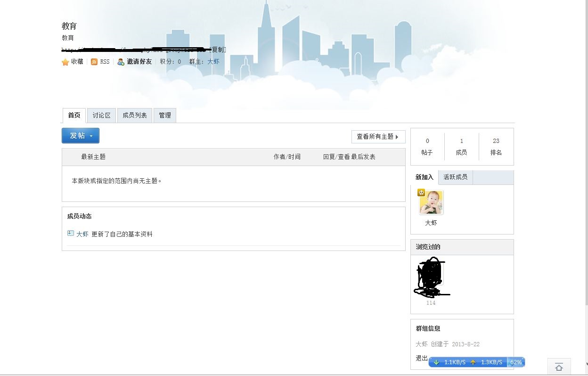Click the 群组信息 panel heading
The height and width of the screenshot is (376, 588).
[x=428, y=329]
